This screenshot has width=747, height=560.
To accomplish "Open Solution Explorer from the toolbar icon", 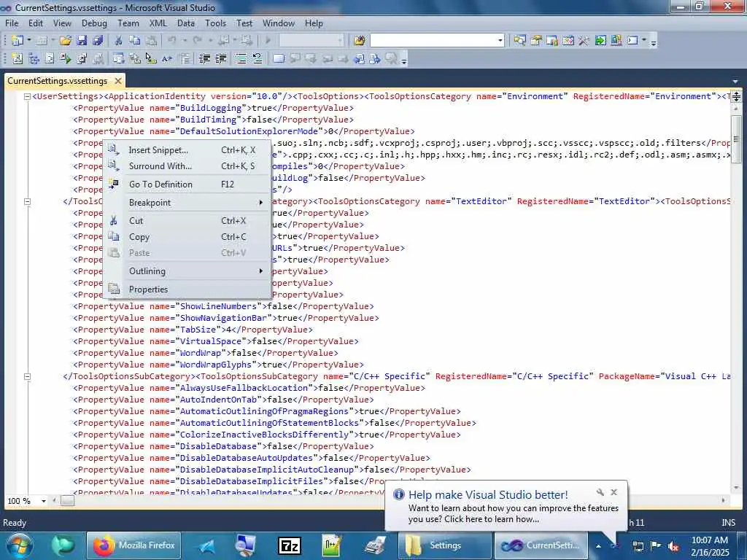I will [519, 41].
